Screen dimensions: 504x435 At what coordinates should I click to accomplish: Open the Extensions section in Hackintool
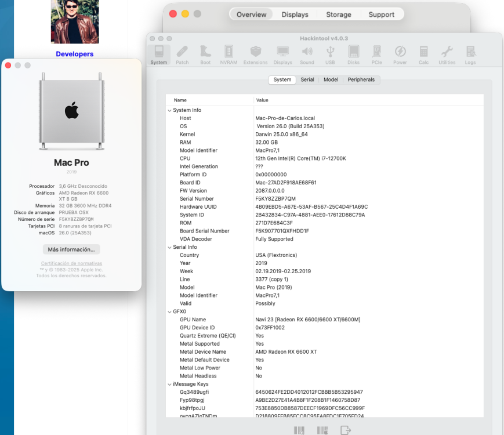256,55
